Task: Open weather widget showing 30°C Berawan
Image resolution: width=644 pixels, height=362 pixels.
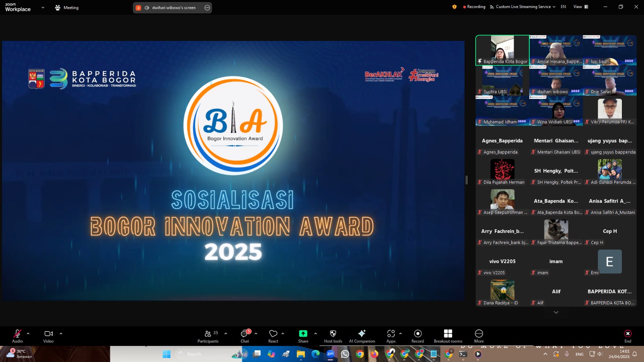Action: 20,354
